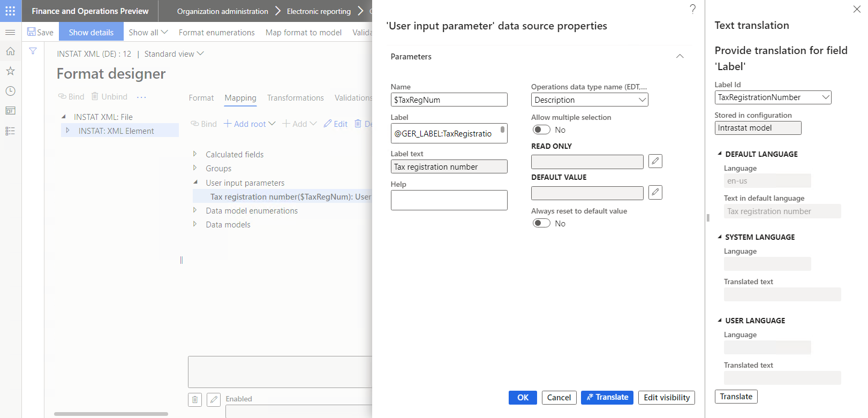Collapse the Parameters section
Viewport: 868px width, 418px height.
coord(680,56)
